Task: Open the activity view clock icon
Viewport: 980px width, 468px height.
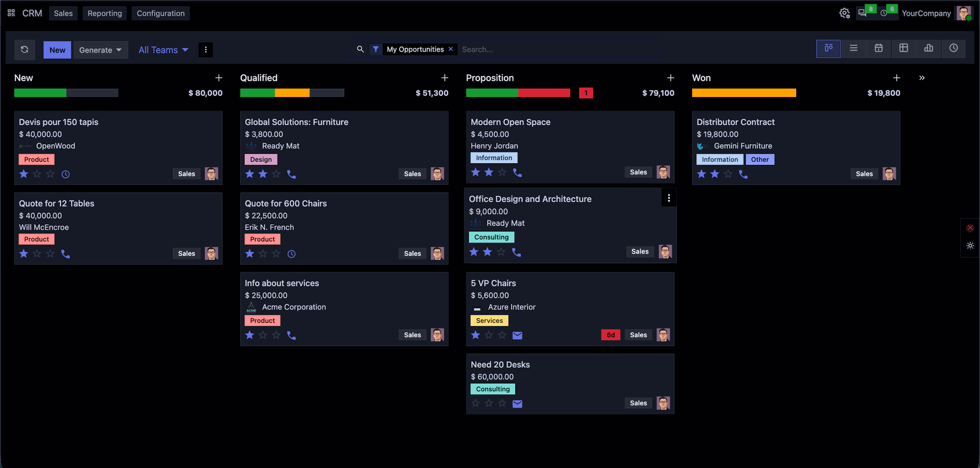Action: (x=953, y=49)
